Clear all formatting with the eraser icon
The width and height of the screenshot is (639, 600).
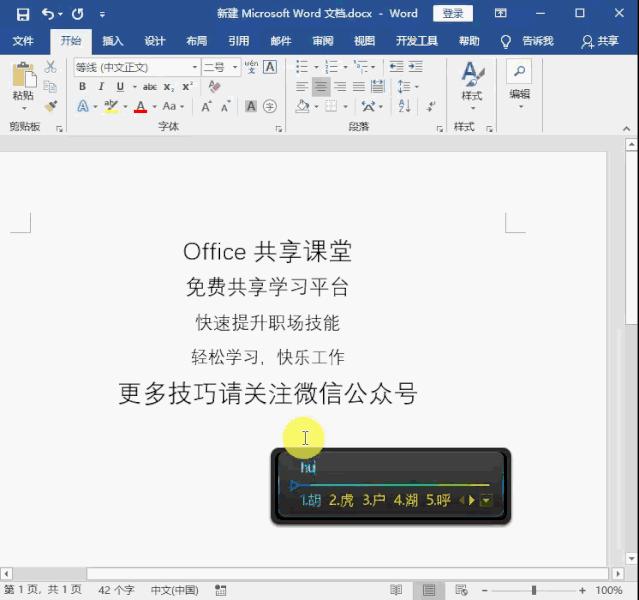pos(214,86)
